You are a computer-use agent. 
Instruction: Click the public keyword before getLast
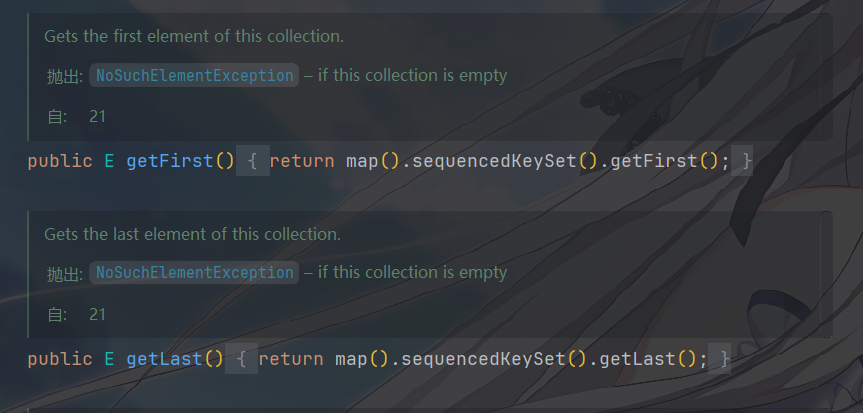click(x=60, y=359)
